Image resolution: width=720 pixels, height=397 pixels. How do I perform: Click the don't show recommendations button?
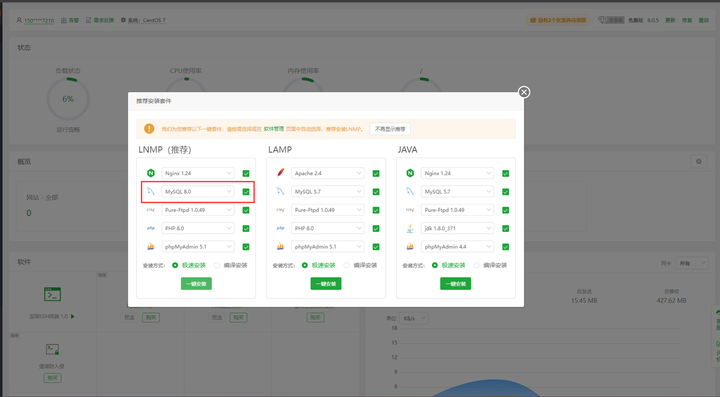coord(390,129)
